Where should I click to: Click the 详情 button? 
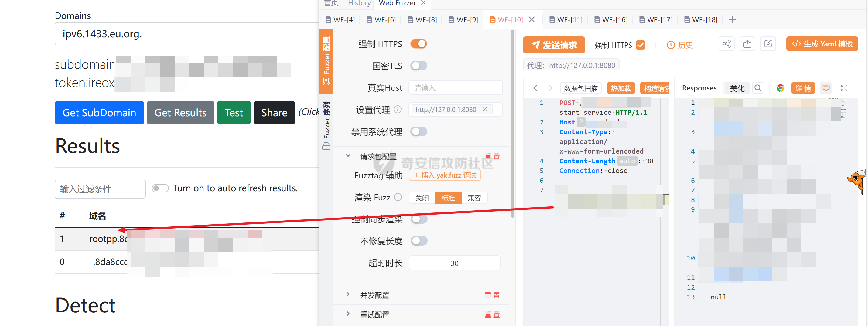[803, 88]
